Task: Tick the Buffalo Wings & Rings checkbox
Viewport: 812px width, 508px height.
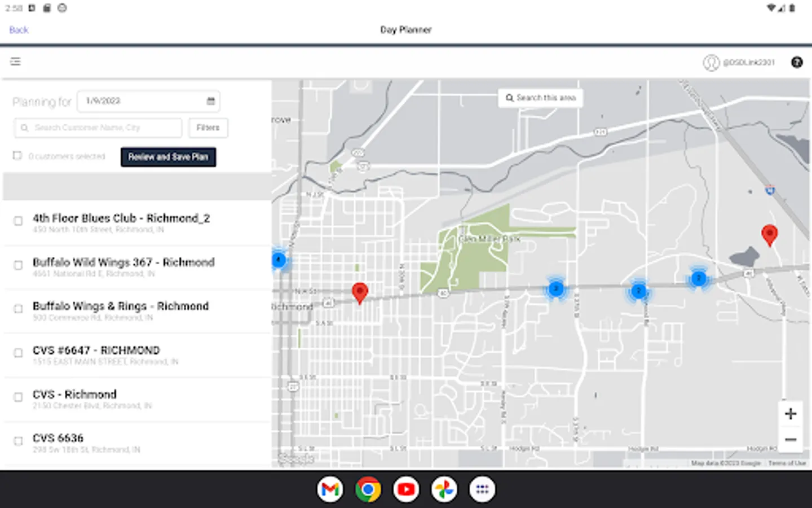Action: click(x=18, y=309)
